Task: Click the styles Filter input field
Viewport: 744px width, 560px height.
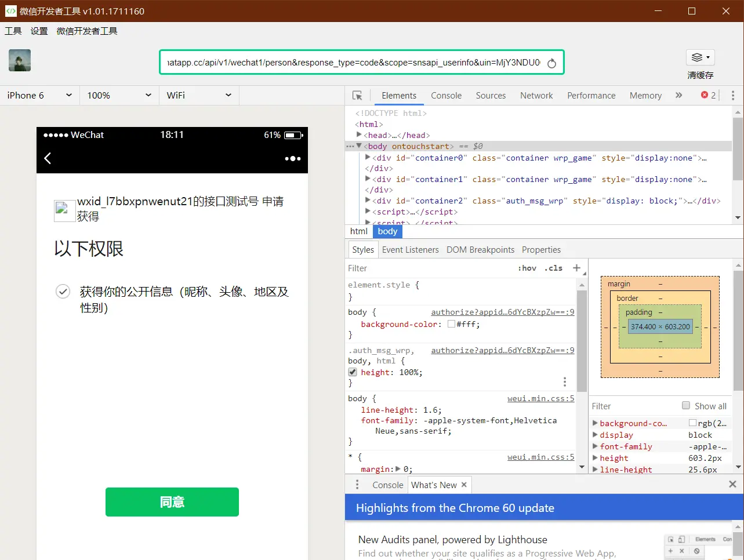Action: tap(429, 268)
